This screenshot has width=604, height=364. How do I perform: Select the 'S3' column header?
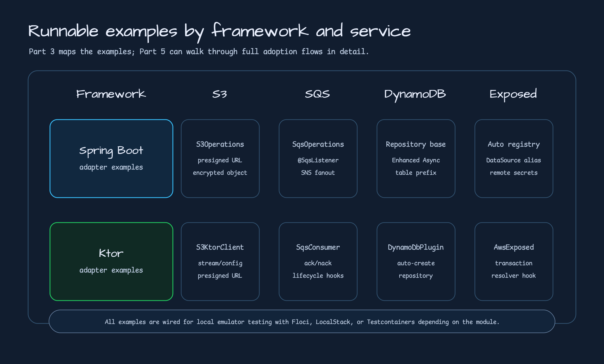(219, 94)
